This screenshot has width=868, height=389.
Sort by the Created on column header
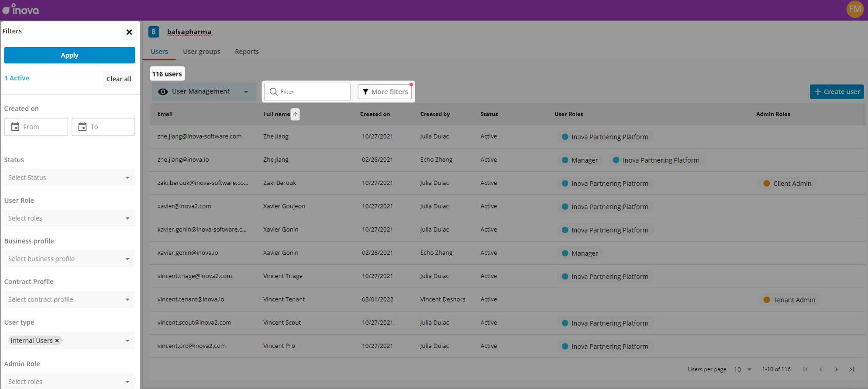(x=375, y=114)
